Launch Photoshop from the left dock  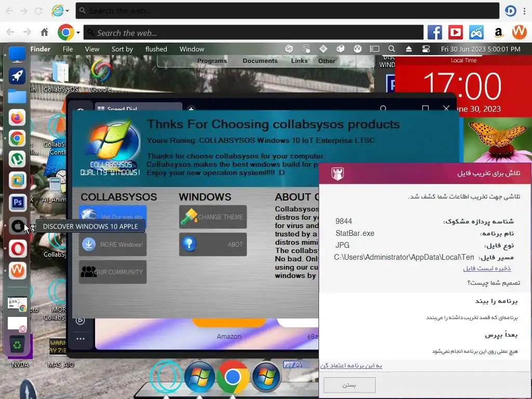click(17, 203)
